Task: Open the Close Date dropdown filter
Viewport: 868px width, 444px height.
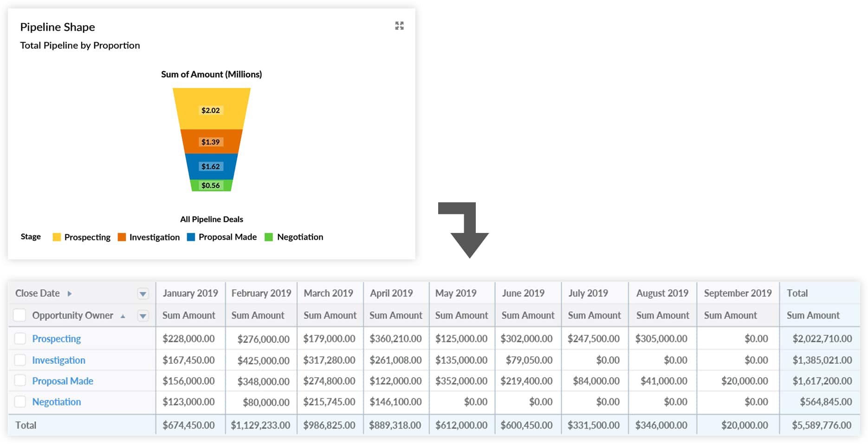Action: coord(143,294)
